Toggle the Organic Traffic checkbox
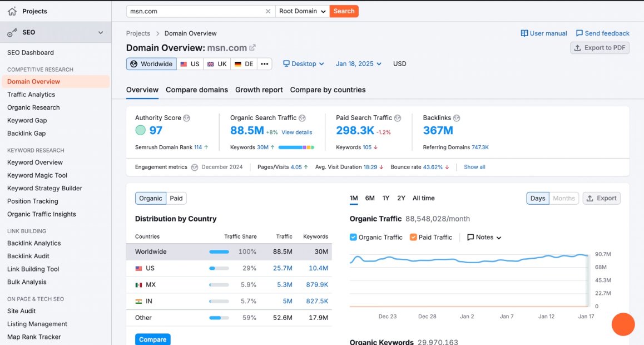The image size is (644, 345). (353, 237)
